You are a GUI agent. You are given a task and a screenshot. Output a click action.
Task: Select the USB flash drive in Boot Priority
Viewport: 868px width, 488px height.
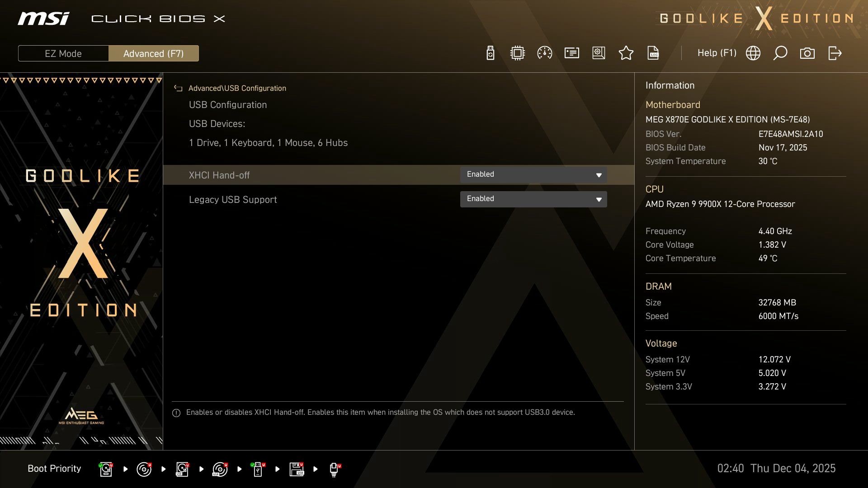coord(258,469)
